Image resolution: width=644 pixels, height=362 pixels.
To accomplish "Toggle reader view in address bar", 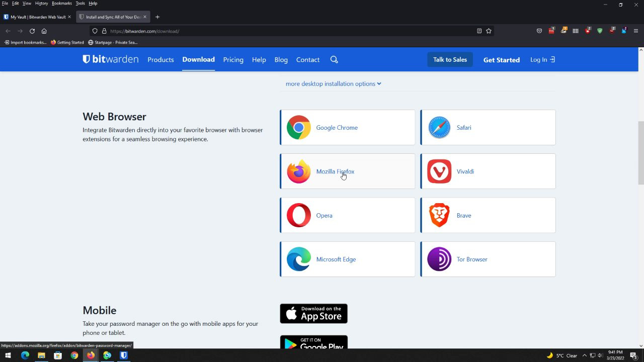I will coord(479,31).
